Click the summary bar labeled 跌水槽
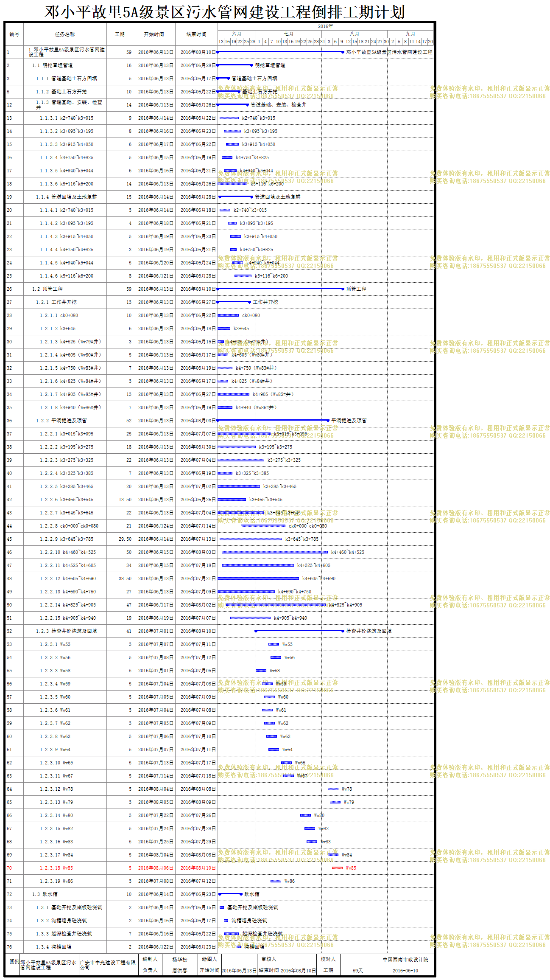This screenshot has width=550, height=980. (231, 894)
